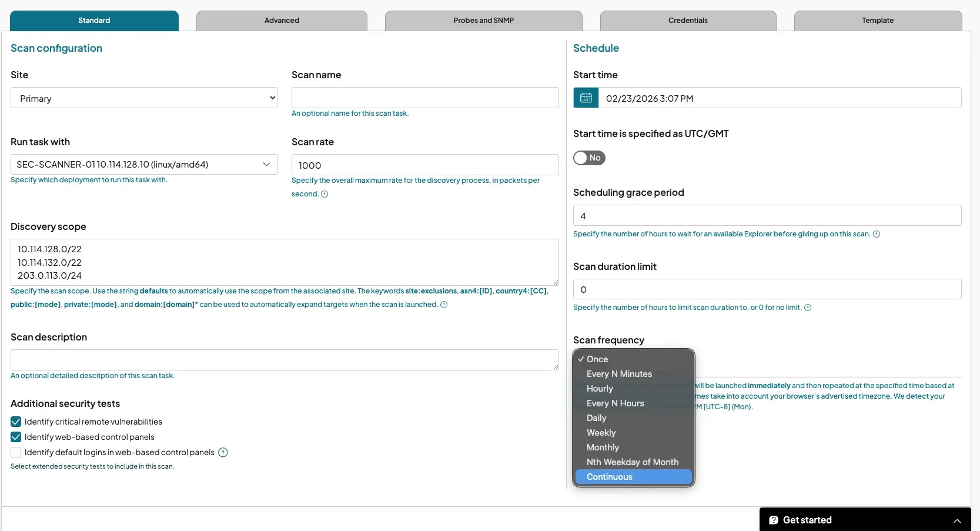The width and height of the screenshot is (980, 531).
Task: Uncheck Identify critical remote vulnerabilities
Action: pos(16,422)
